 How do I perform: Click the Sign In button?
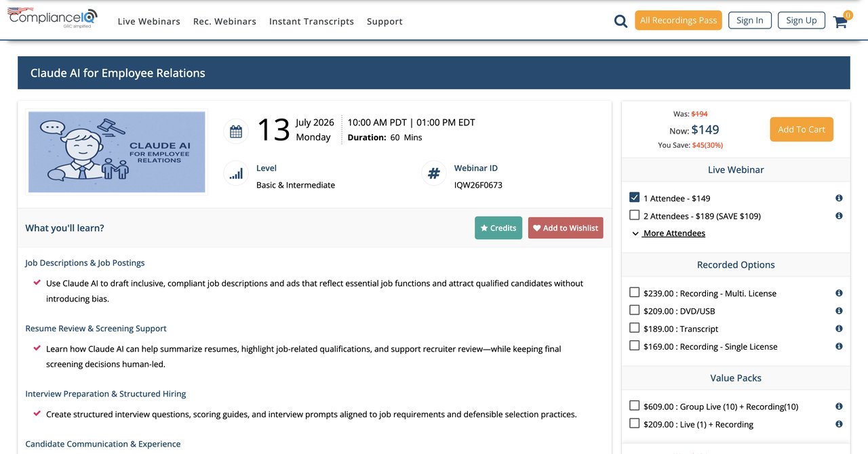750,20
